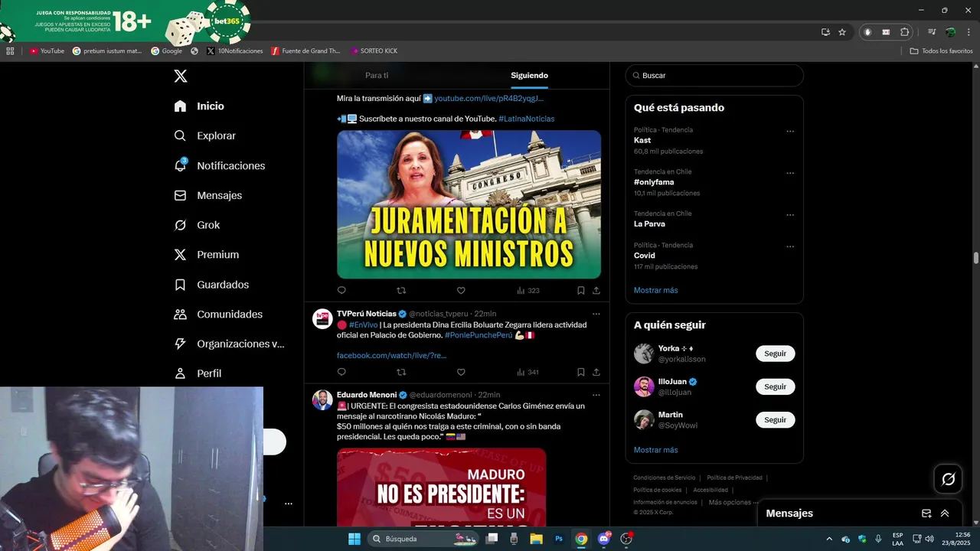Reply to the TVPerú Noticias post

click(341, 372)
